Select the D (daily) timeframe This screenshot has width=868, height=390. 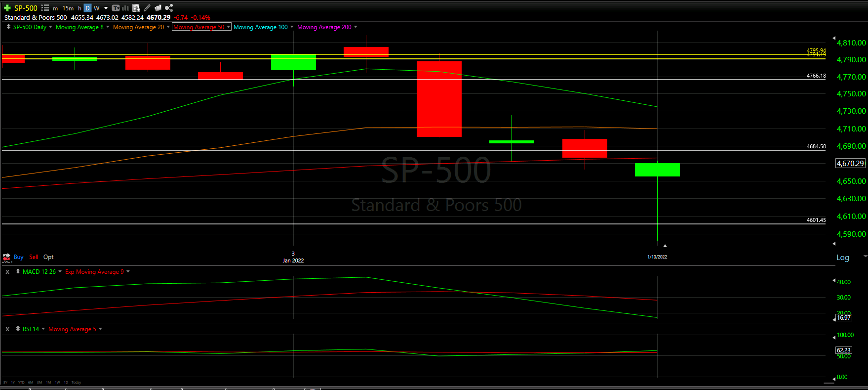87,8
